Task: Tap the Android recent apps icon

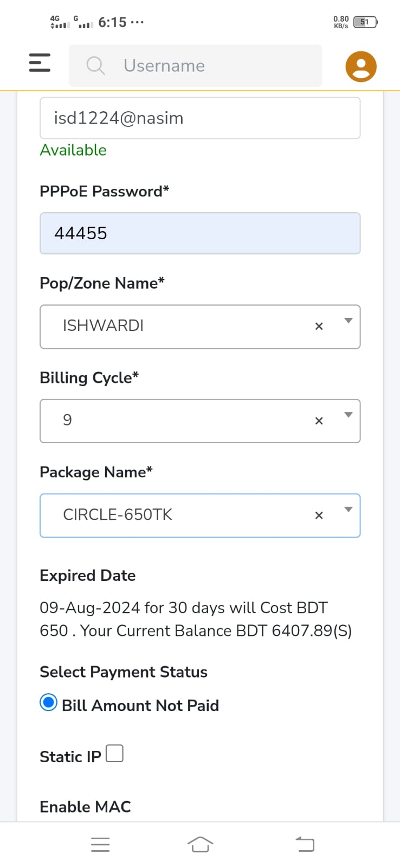Action: pos(100,845)
